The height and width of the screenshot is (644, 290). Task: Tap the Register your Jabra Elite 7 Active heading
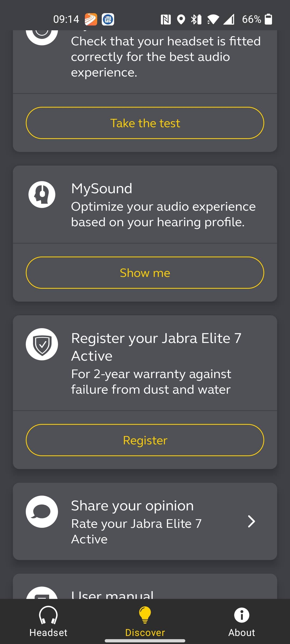156,347
